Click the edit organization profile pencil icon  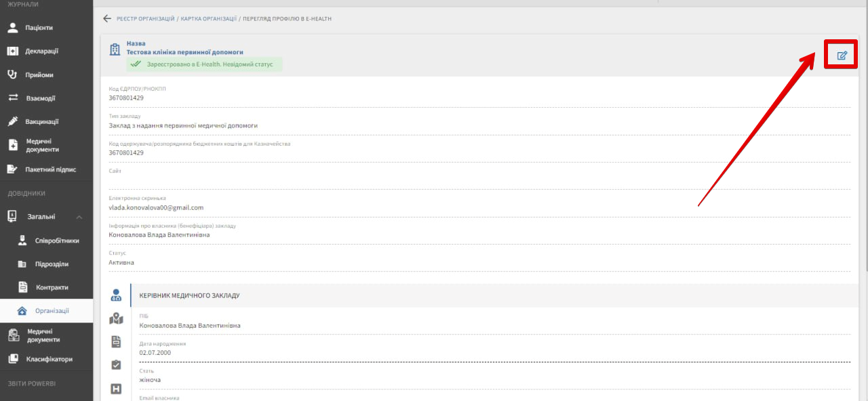(x=842, y=56)
